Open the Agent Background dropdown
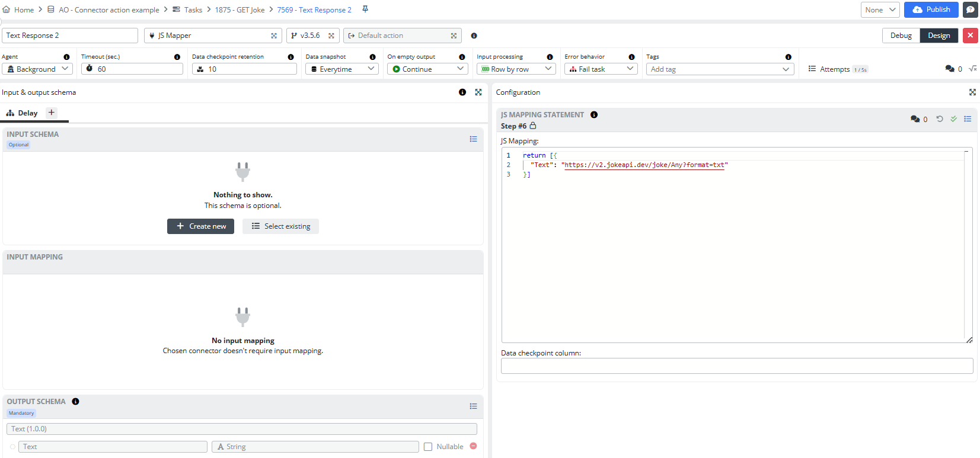The width and height of the screenshot is (980, 458). click(37, 69)
